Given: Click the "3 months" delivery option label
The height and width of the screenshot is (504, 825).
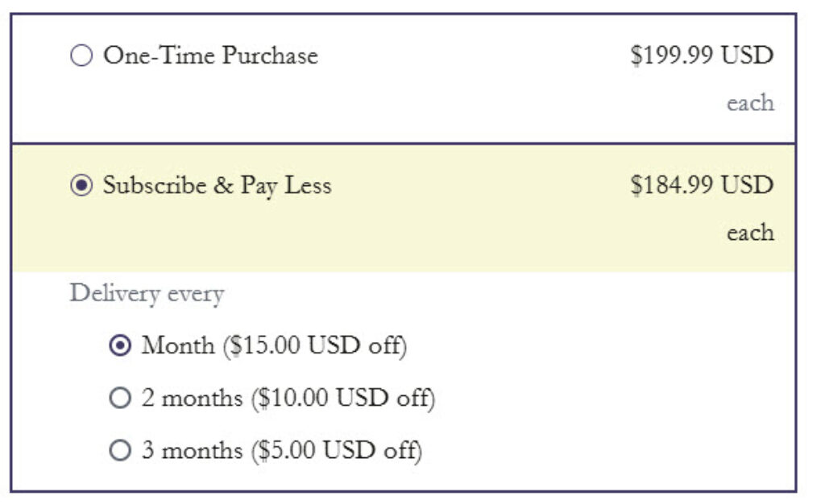Looking at the screenshot, I should pos(192,450).
